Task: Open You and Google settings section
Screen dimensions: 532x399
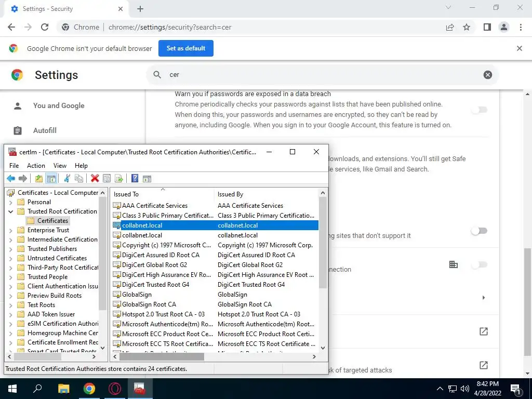Action: click(59, 105)
